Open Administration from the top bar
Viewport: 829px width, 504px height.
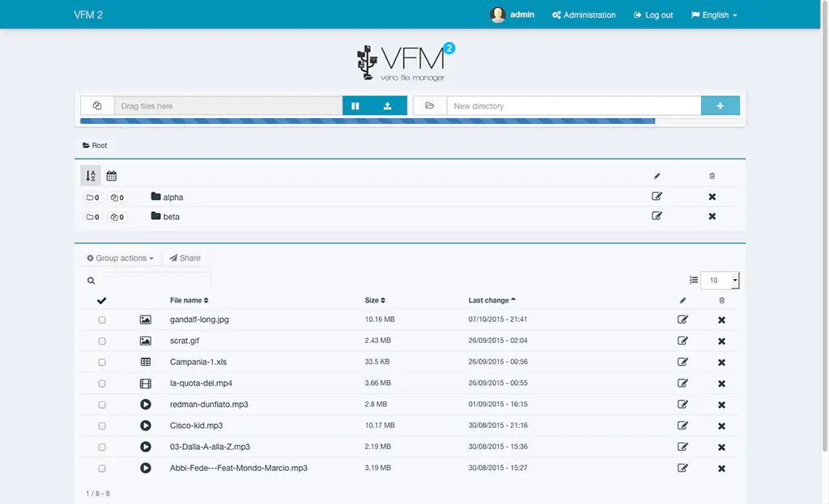pyautogui.click(x=584, y=15)
